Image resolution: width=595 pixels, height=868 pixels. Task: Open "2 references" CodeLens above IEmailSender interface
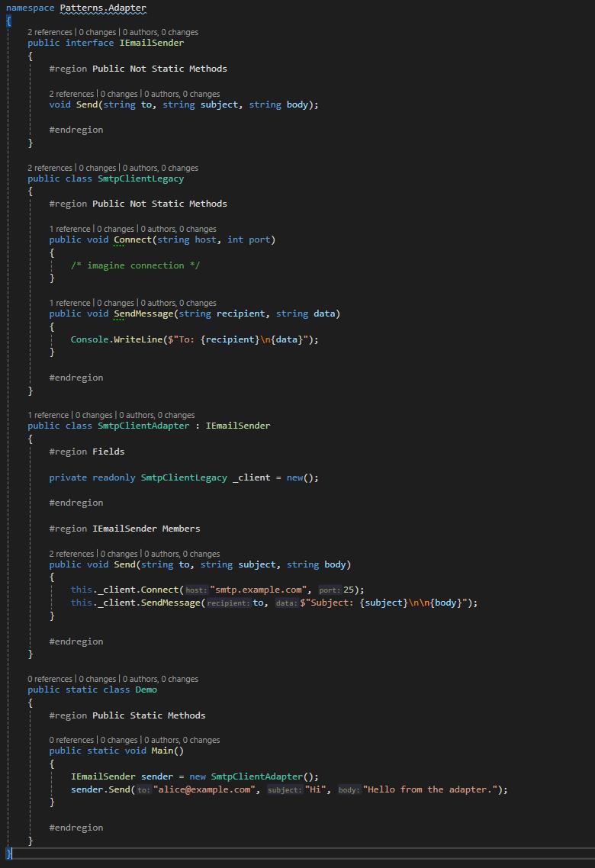point(50,32)
